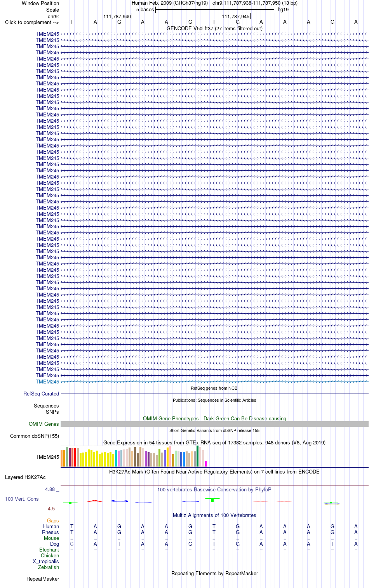
Task: Click the 'Window Position' track label
Action: pyautogui.click(x=40, y=3)
